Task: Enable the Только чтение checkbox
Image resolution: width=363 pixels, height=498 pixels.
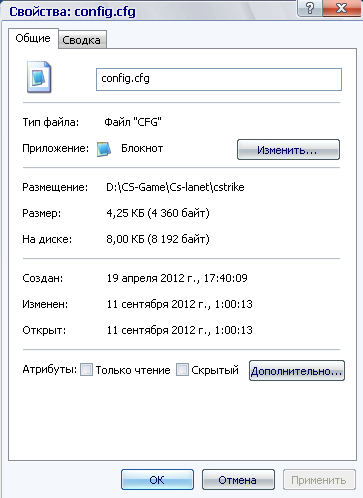Action: point(86,369)
